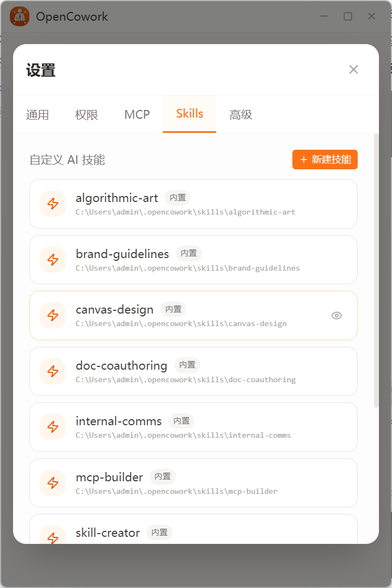Switch to the MCP tab
Viewport: 392px width, 588px height.
coord(137,114)
